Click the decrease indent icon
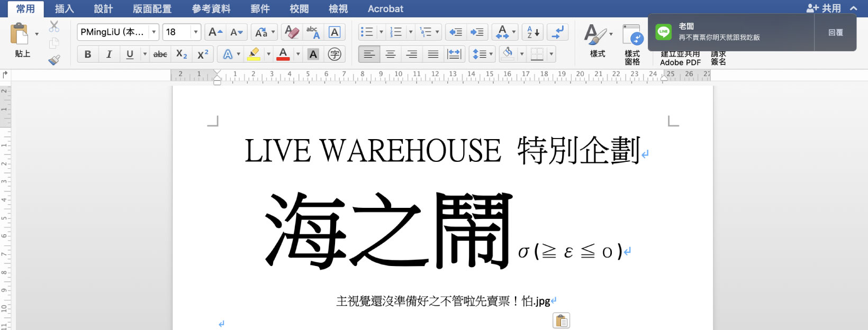868x330 pixels. (x=455, y=32)
